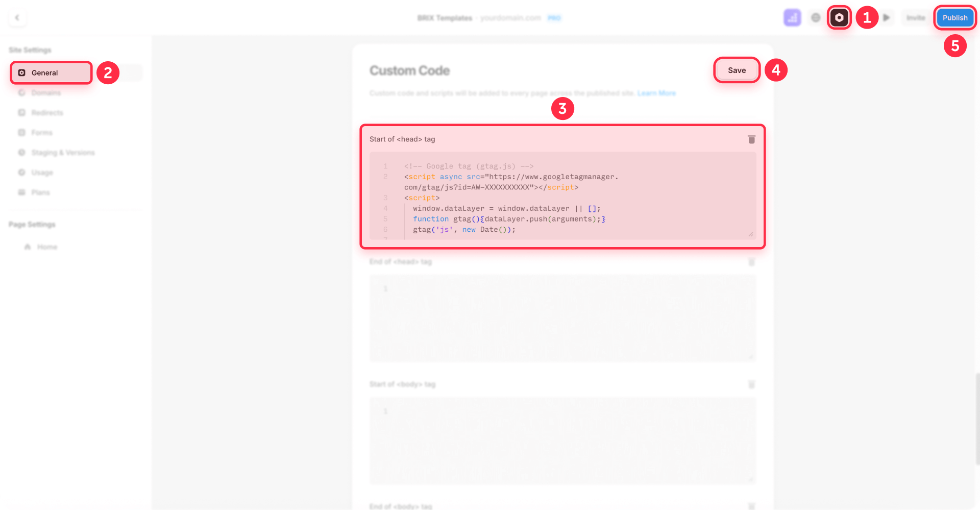
Task: Click the Staging & Versions icon
Action: tap(21, 152)
